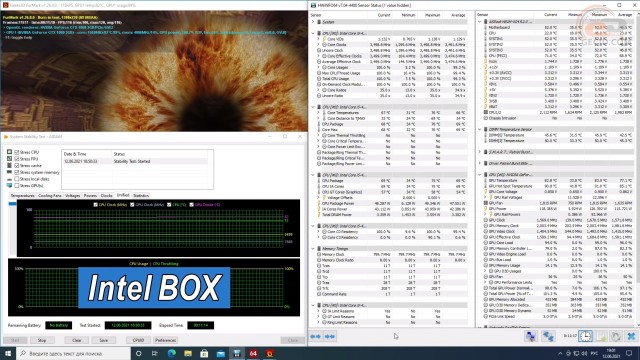This screenshot has width=640, height=360.
Task: Toggle CPU Clock (MHz) graph checkbox
Action: 96,204
